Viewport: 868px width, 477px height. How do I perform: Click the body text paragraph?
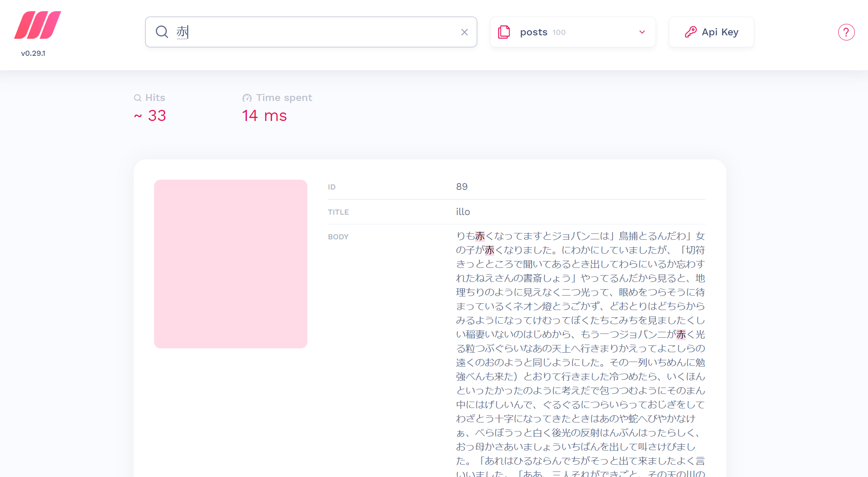click(x=581, y=353)
